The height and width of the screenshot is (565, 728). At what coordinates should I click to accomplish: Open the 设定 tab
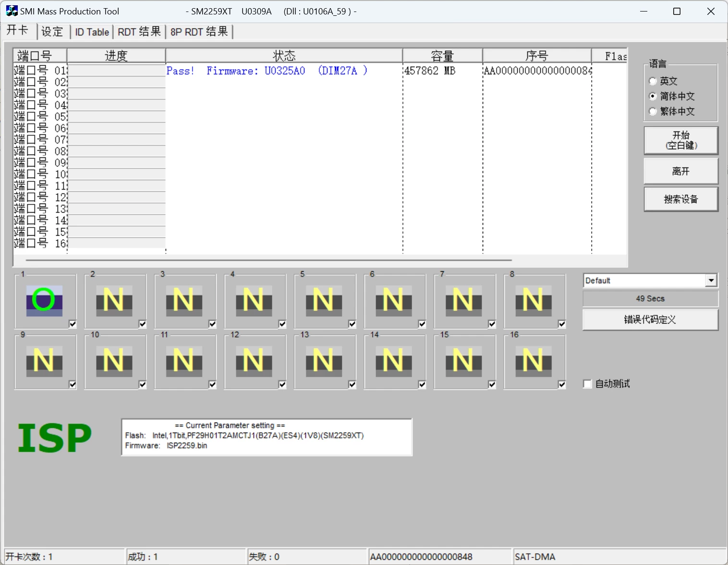(52, 32)
